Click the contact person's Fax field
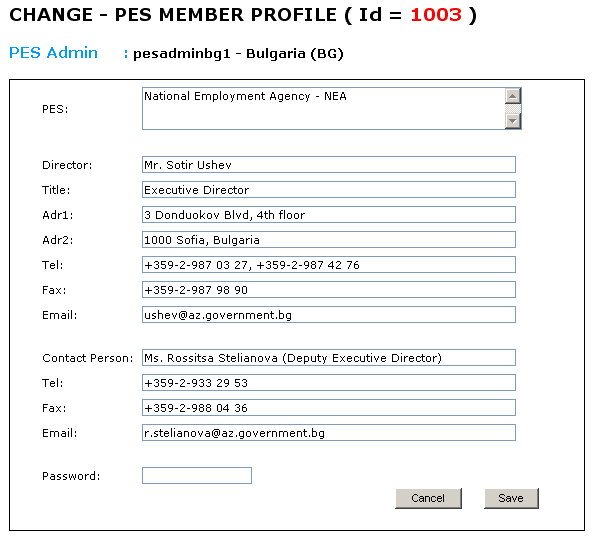The width and height of the screenshot is (594, 537). (x=329, y=408)
